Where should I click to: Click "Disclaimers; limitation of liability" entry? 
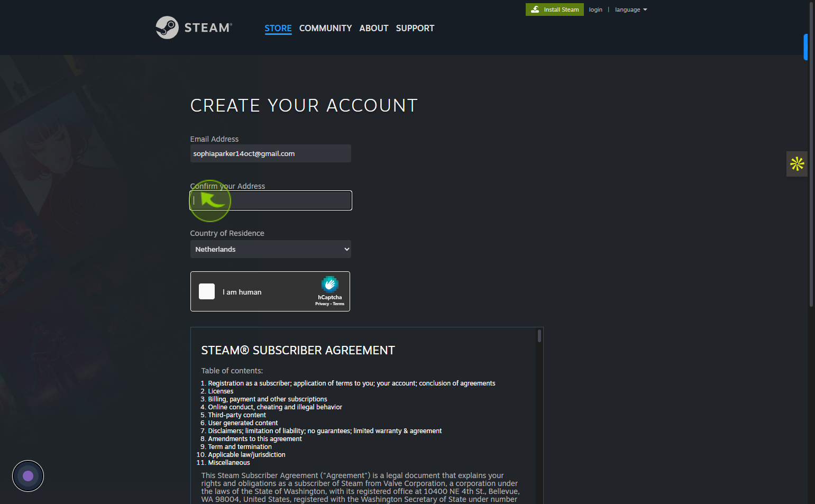point(325,431)
